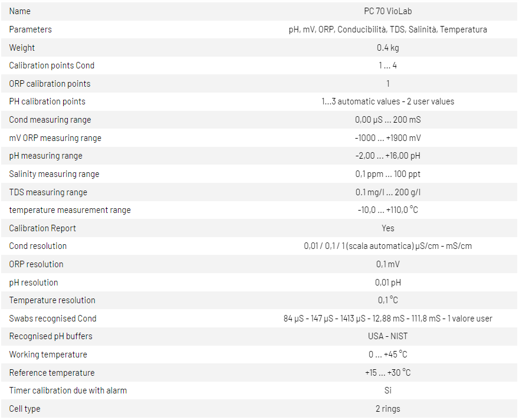The width and height of the screenshot is (519, 420).
Task: Click the Calibration Report Yes value
Action: point(387,228)
